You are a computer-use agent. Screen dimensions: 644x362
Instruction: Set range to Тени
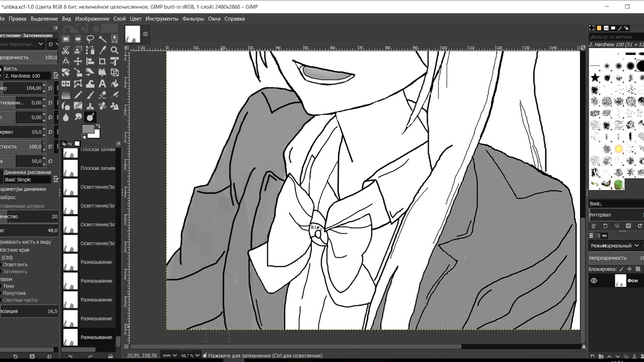coord(8,286)
